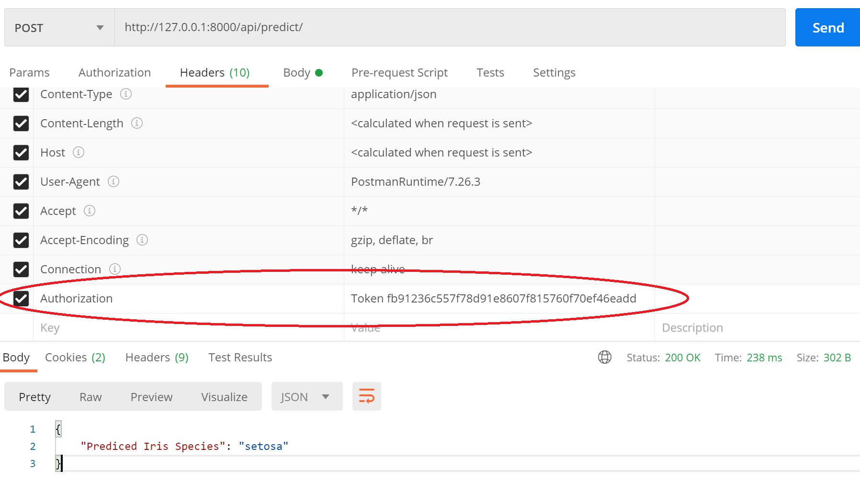The image size is (860, 504).
Task: Click the info icon beside User-Agent
Action: pyautogui.click(x=113, y=181)
